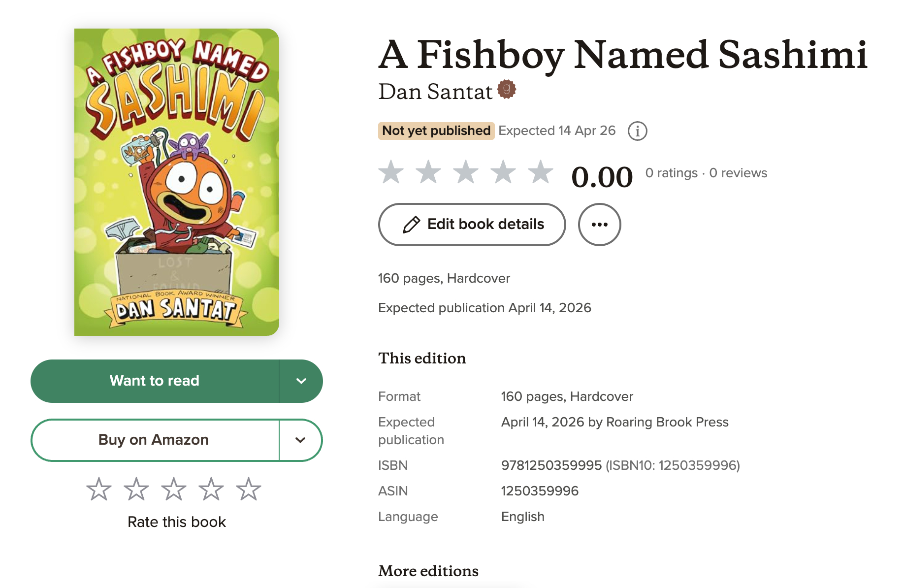The image size is (904, 588).
Task: Open the Dan Santat author link
Action: click(435, 92)
